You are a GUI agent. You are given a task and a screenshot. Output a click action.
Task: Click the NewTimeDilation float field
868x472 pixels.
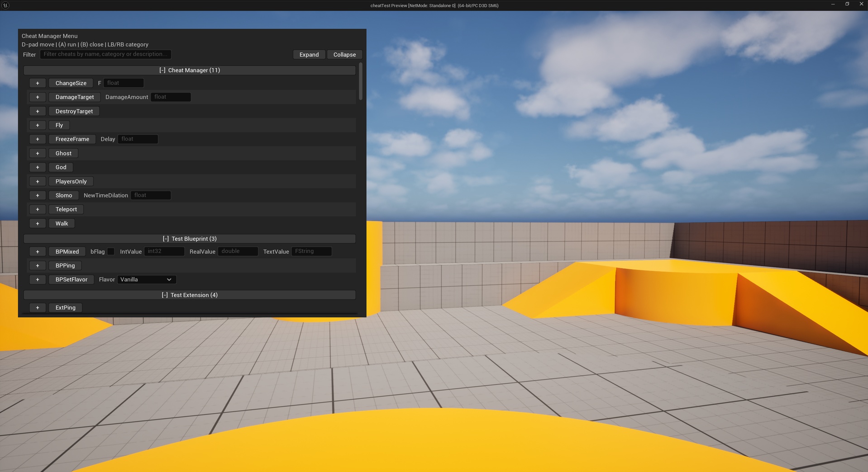tap(151, 195)
